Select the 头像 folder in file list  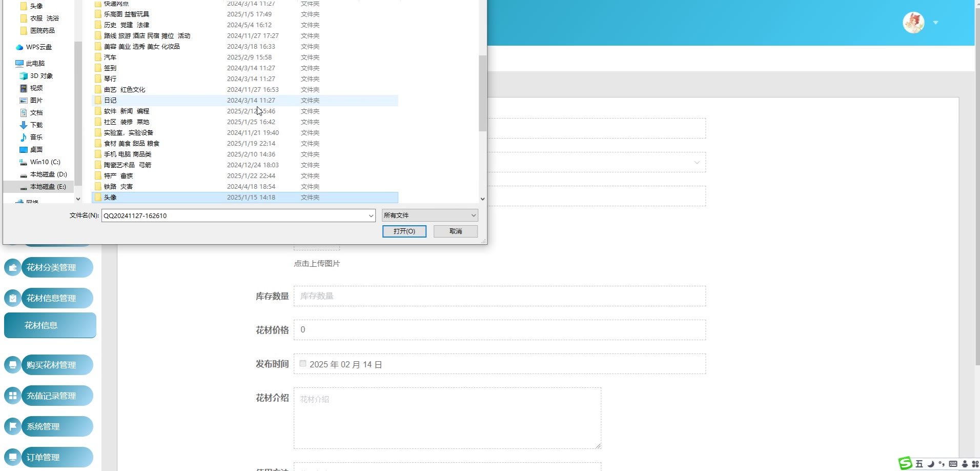(245, 198)
